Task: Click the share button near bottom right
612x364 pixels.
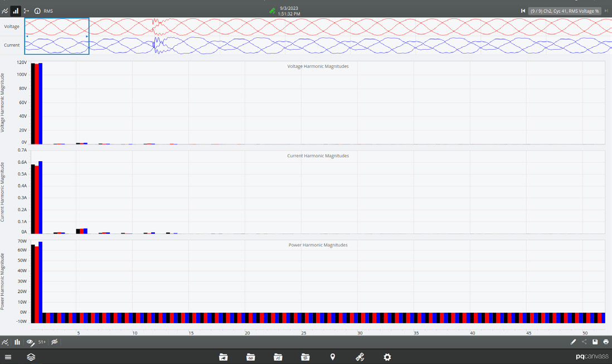Action: point(584,342)
